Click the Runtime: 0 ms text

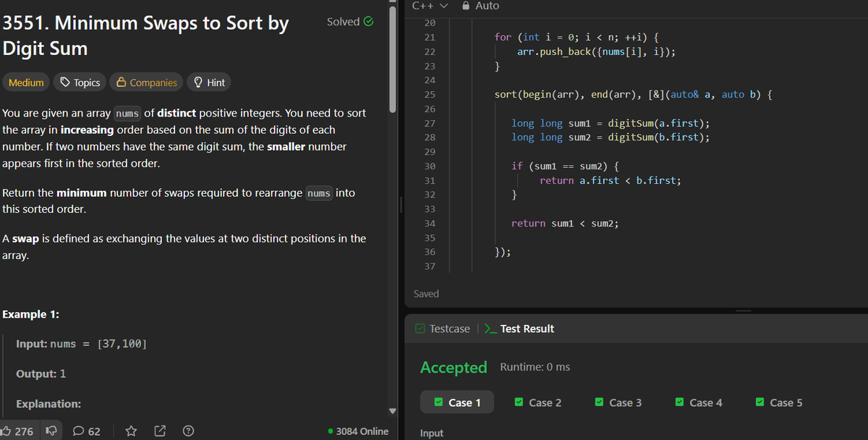tap(535, 367)
